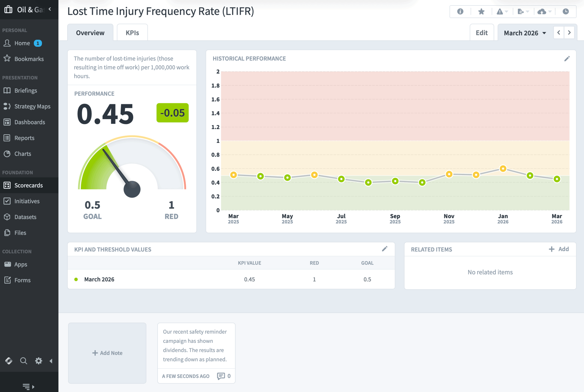Open sidebar settings gear
Viewport: 584px width, 392px height.
tap(39, 361)
